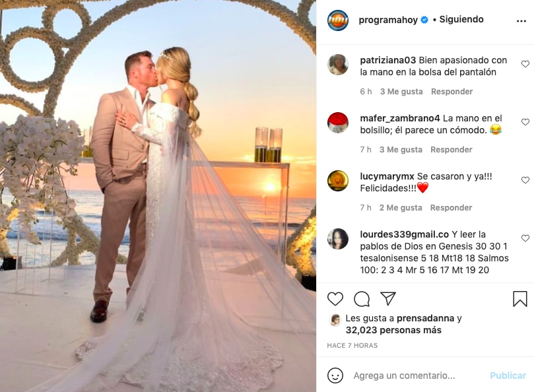The width and height of the screenshot is (534, 392).
Task: Save the post with the bookmark icon
Action: coord(520,299)
